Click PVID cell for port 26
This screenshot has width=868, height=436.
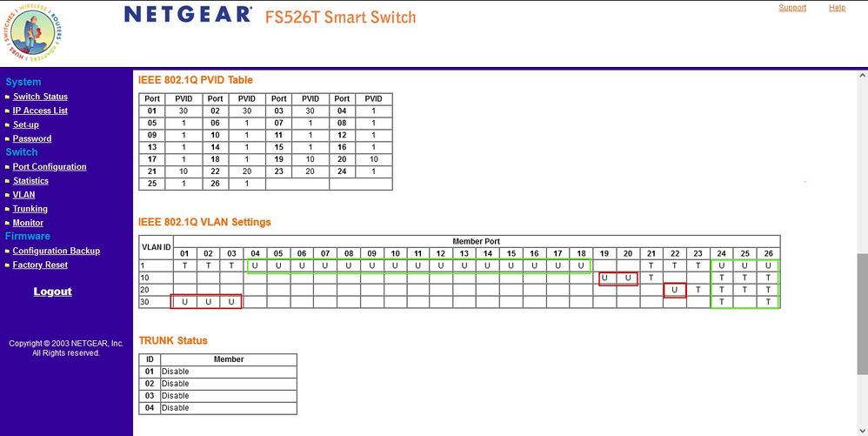click(x=247, y=184)
